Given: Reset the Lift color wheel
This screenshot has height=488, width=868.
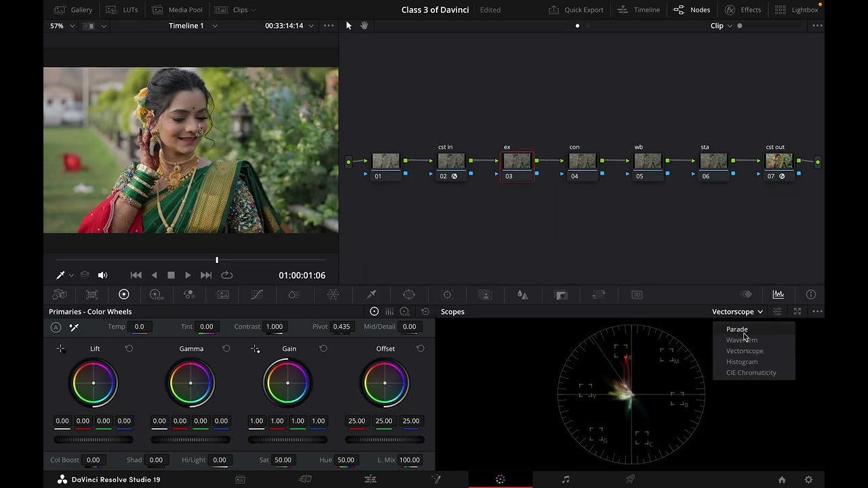Looking at the screenshot, I should (x=129, y=348).
